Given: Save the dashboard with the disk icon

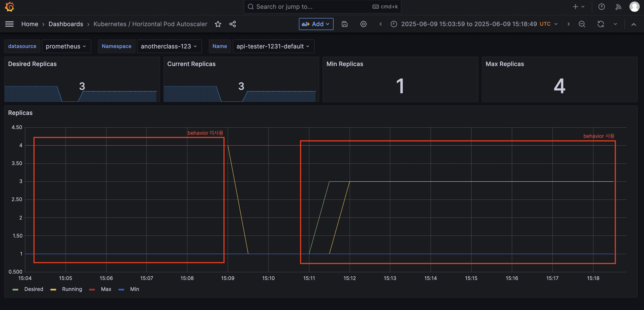Looking at the screenshot, I should click(344, 24).
